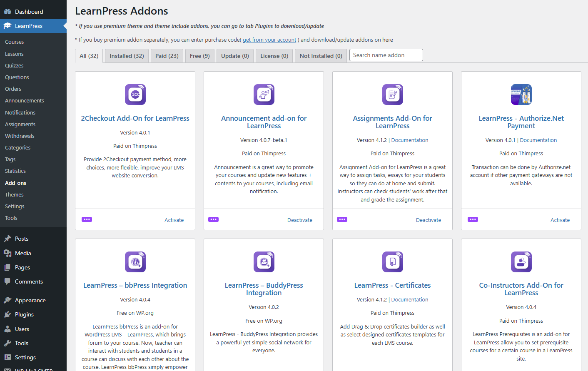Switch to the License (0) tab
The width and height of the screenshot is (588, 371).
[274, 56]
